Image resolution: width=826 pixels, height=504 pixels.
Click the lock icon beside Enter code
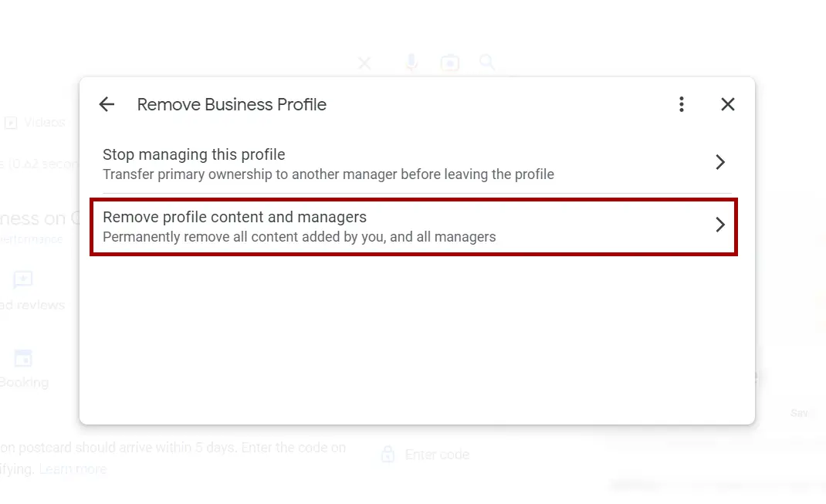click(x=388, y=454)
